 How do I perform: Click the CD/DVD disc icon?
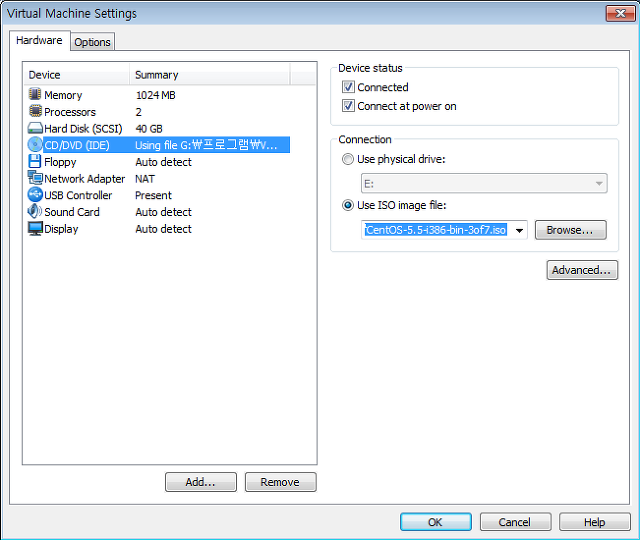click(x=35, y=144)
